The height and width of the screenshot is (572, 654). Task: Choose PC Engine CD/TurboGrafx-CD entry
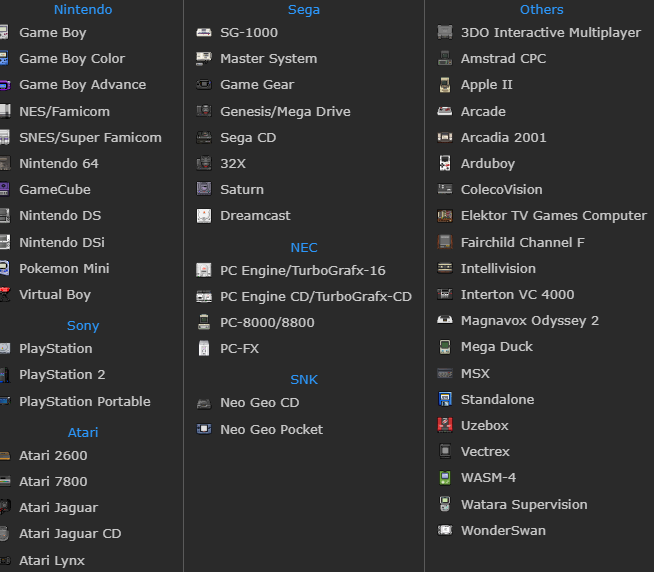[x=315, y=297]
